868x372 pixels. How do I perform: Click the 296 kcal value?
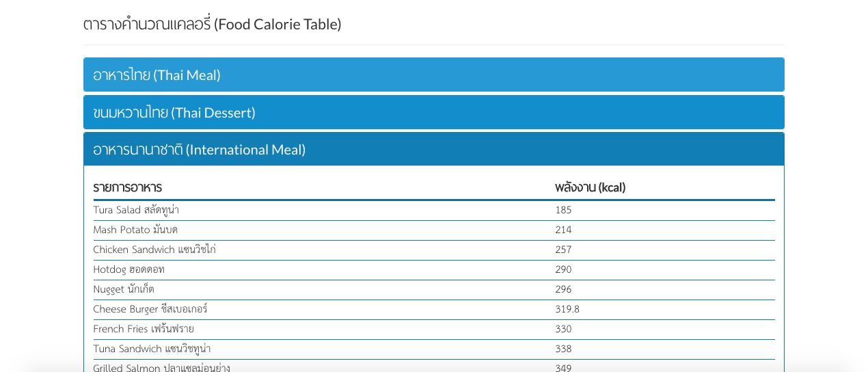[x=563, y=289]
